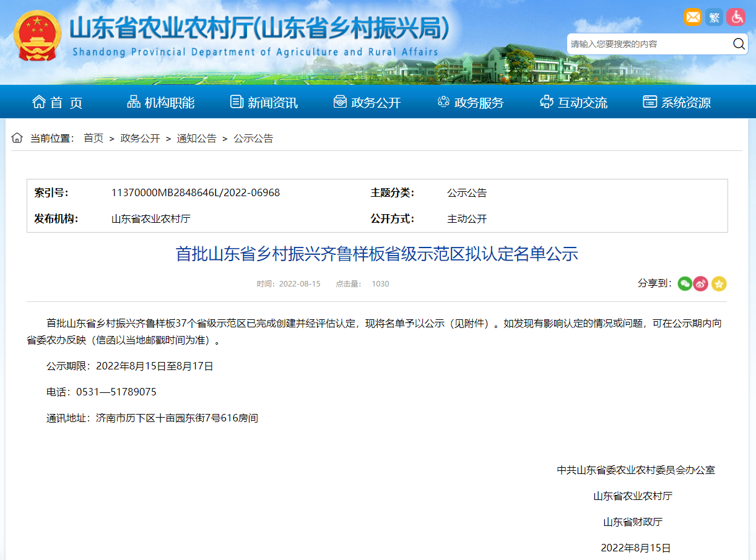Click the 首页 breadcrumb link
This screenshot has height=560, width=756.
(x=93, y=138)
